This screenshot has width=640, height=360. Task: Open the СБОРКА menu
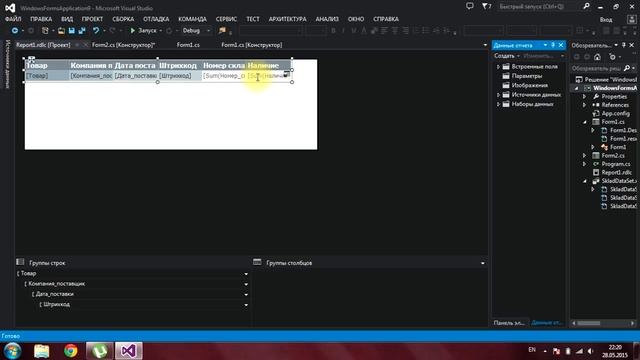(x=123, y=19)
